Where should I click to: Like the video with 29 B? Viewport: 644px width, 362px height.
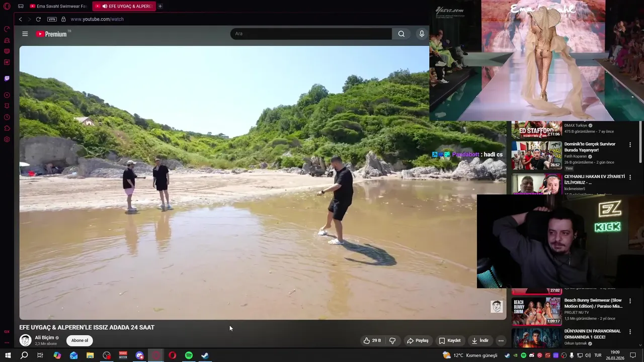[x=372, y=340]
